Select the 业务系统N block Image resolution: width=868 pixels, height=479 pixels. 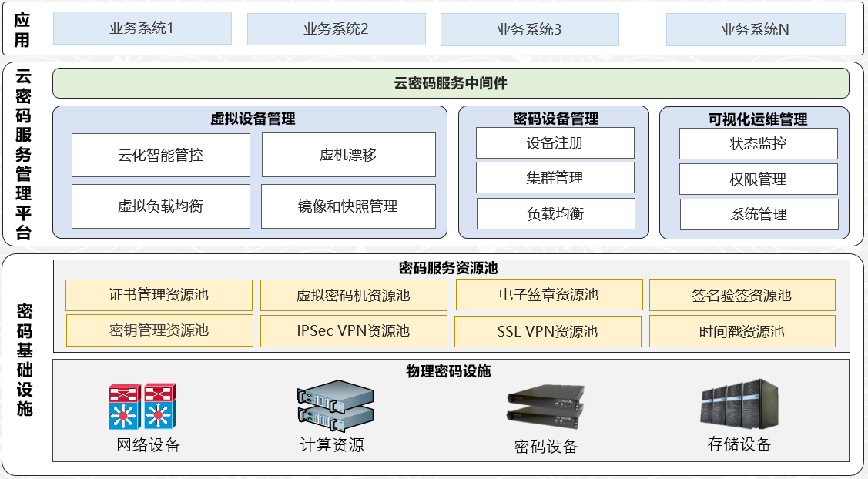pos(758,28)
